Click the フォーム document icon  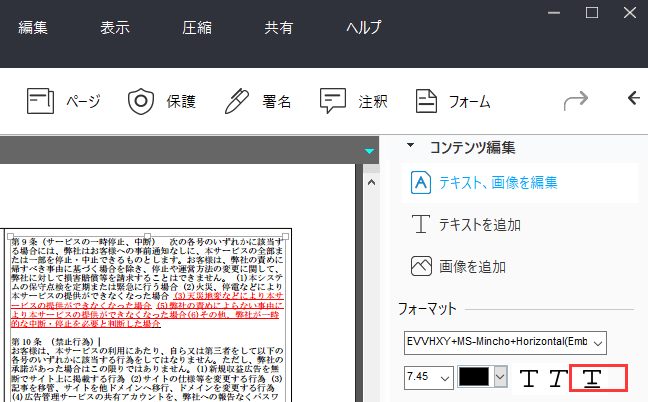[426, 101]
